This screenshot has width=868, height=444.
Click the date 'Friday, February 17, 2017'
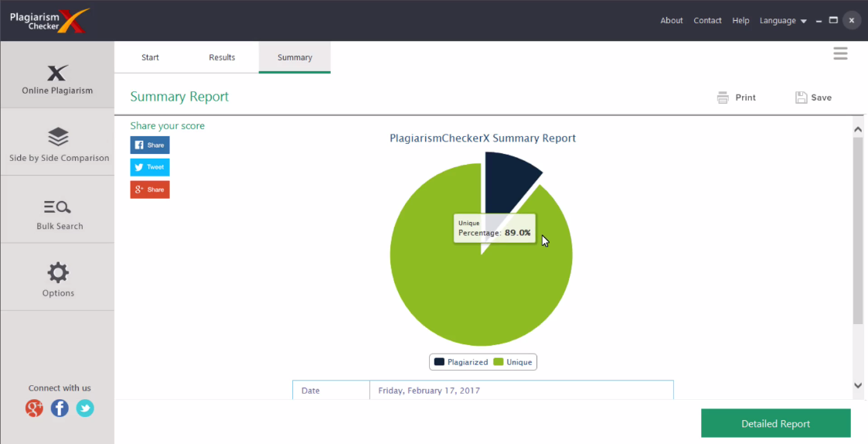[429, 390]
